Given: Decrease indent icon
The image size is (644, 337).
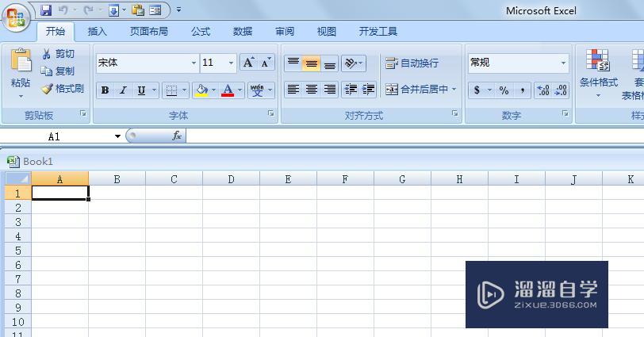Looking at the screenshot, I should [x=351, y=90].
